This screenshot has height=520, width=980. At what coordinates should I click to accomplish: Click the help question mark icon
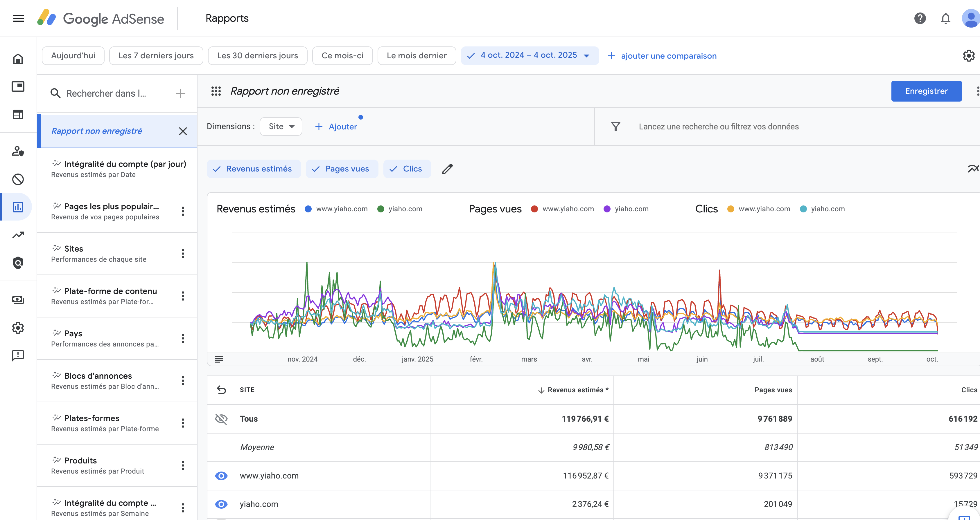(x=920, y=18)
